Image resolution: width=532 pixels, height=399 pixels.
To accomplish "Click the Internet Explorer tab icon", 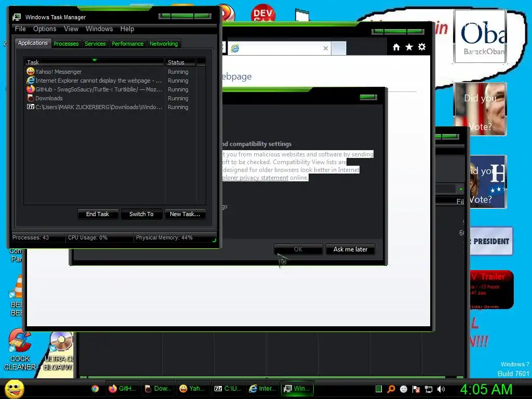I will pos(235,48).
